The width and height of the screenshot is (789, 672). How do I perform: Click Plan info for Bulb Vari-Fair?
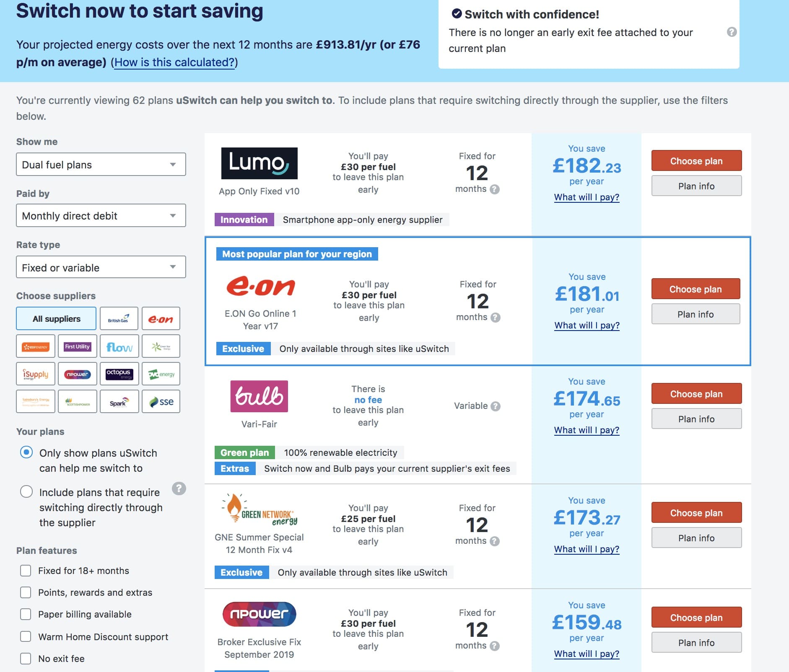click(696, 419)
